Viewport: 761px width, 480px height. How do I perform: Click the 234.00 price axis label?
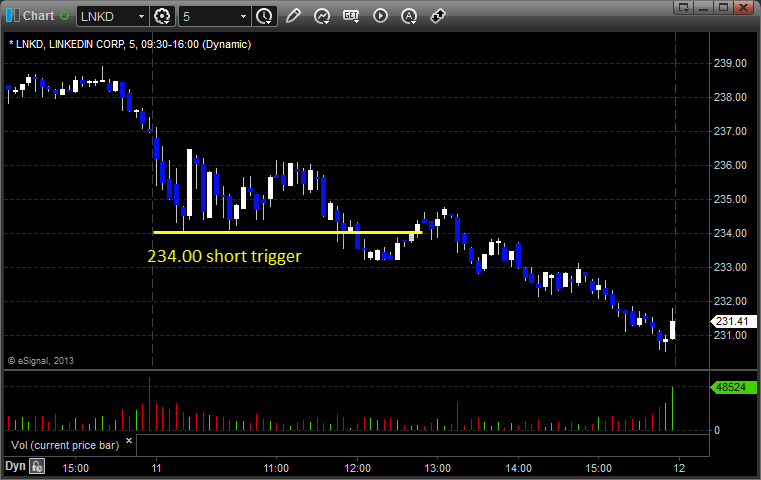click(x=730, y=233)
